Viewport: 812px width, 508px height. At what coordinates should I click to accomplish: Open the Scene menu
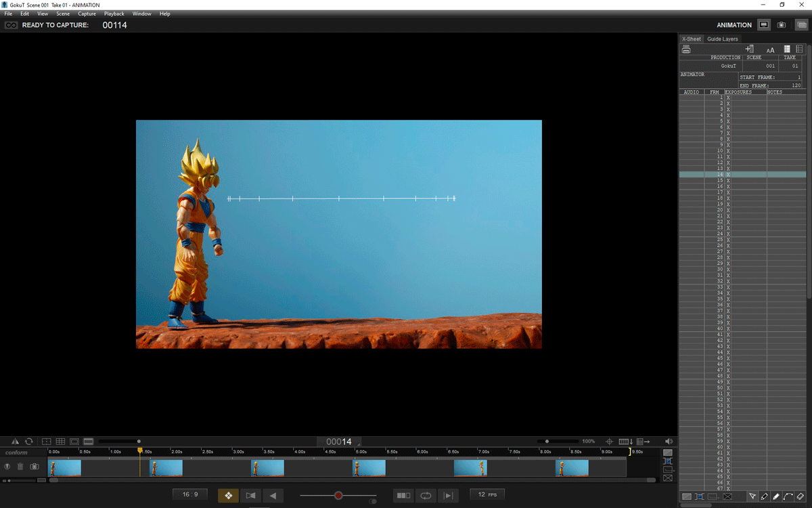pos(63,14)
